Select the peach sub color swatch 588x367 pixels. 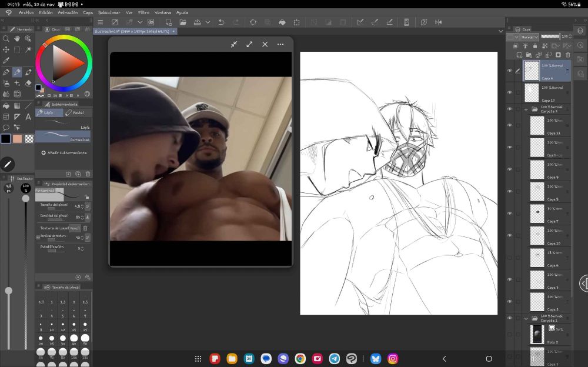[x=17, y=138]
